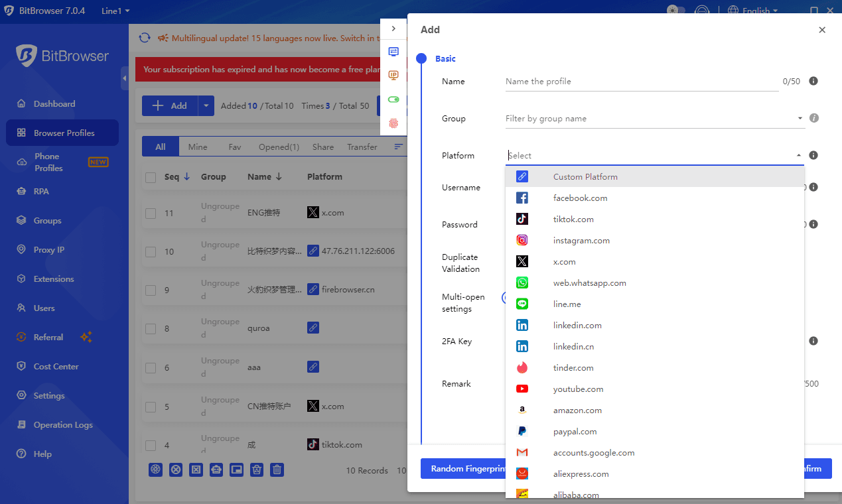The image size is (842, 504).
Task: Click the blue Add button
Action: [170, 105]
